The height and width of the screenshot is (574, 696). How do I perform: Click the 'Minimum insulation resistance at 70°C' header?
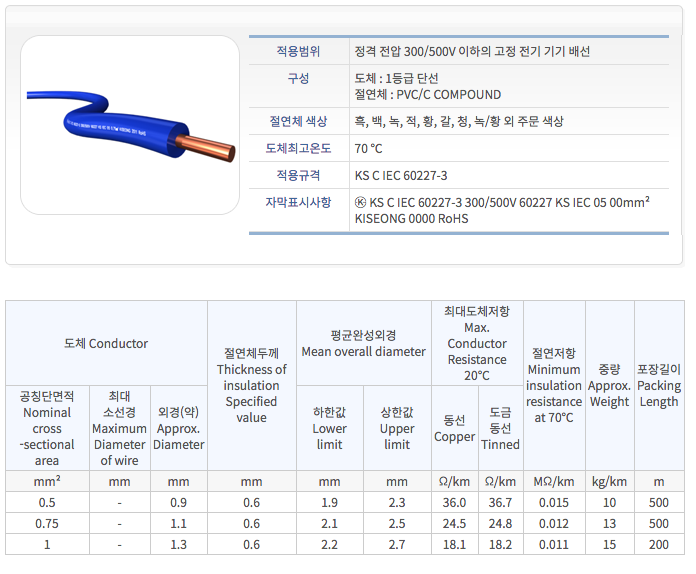click(554, 385)
